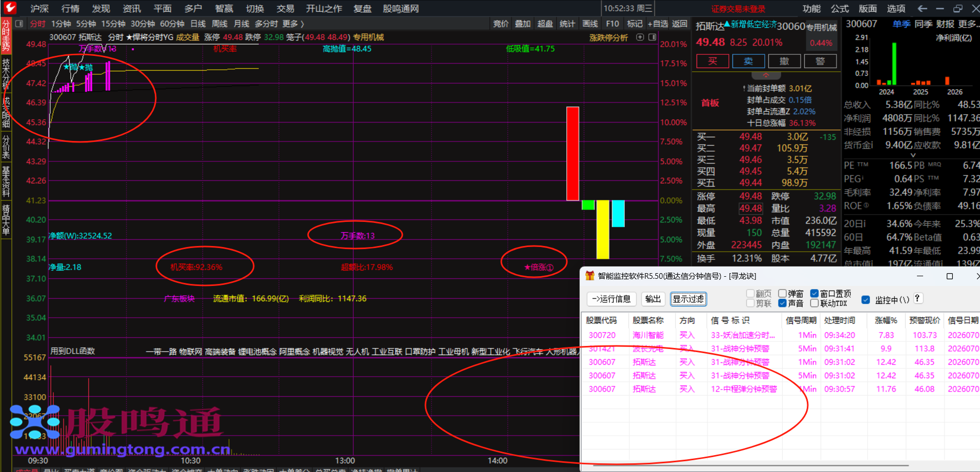Uncheck the 窗口置顶 checkbox
Screen dimensions: 980x472
coord(814,293)
